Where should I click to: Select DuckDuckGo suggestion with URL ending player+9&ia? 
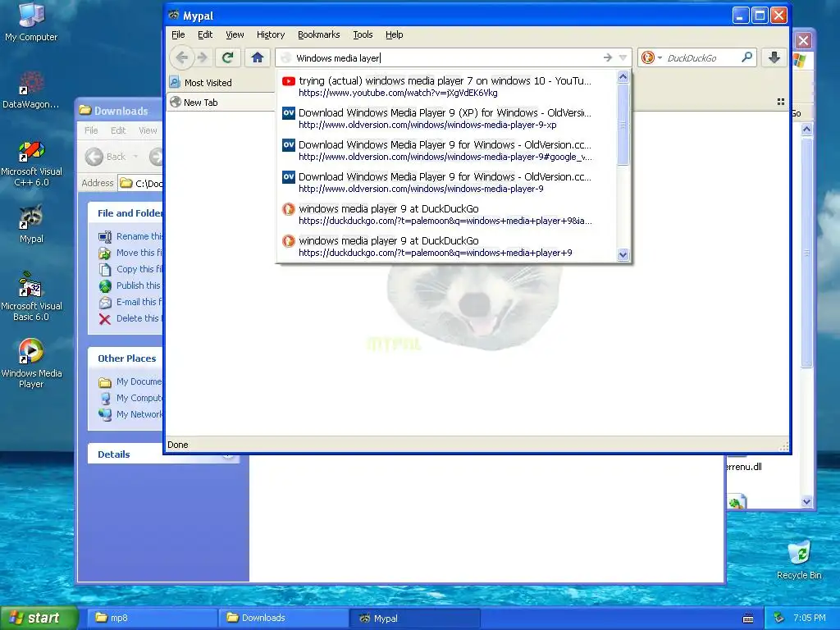click(x=447, y=214)
